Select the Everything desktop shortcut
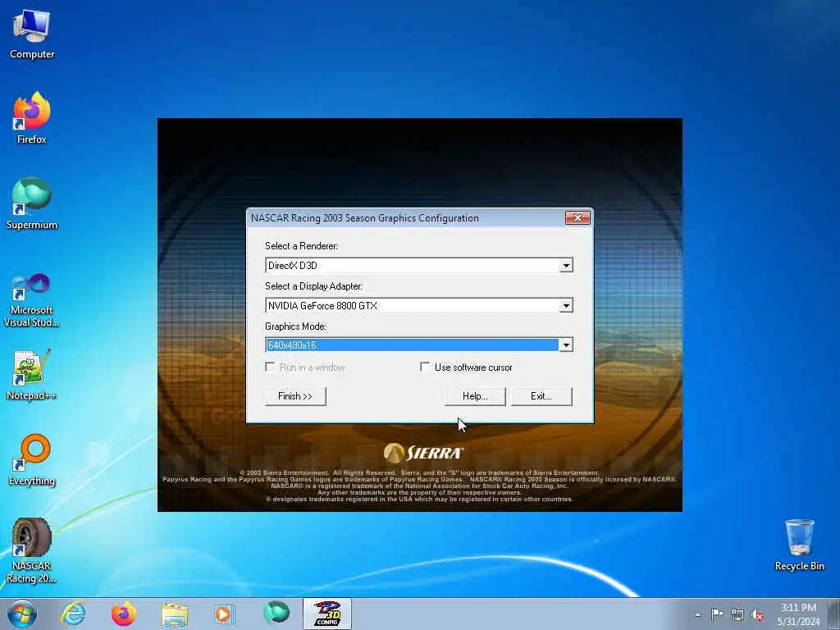The height and width of the screenshot is (630, 840). click(32, 459)
